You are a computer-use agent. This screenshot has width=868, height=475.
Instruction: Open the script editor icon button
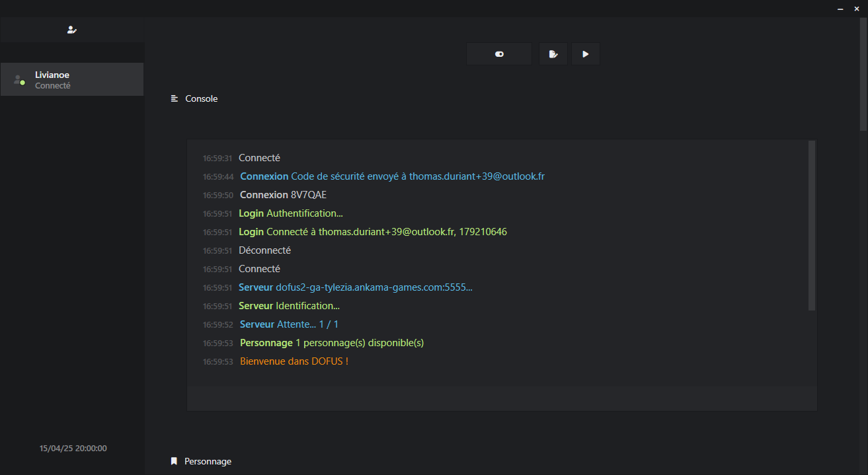(553, 54)
